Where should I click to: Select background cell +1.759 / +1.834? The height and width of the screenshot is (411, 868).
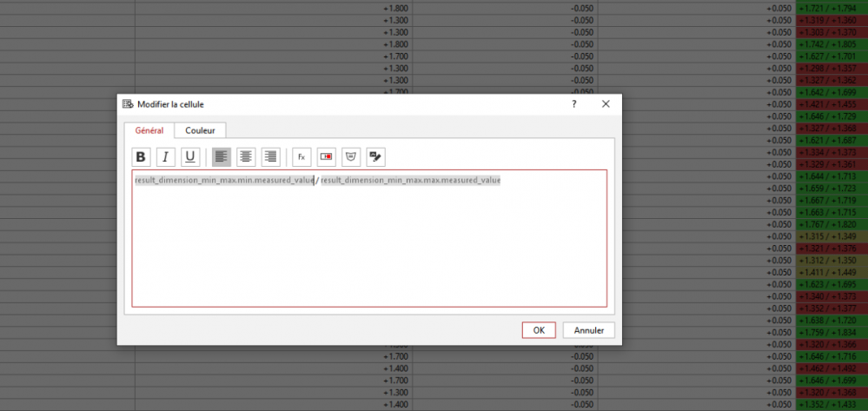click(x=832, y=332)
